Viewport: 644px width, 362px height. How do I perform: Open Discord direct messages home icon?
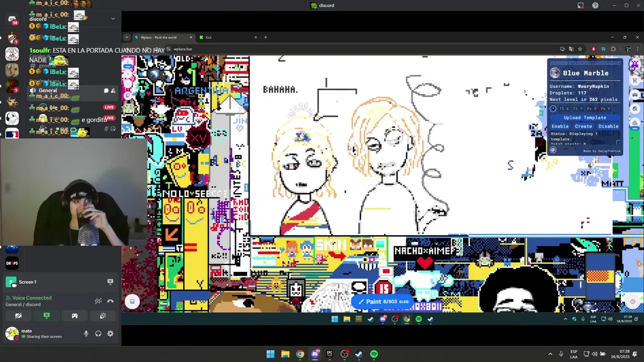pyautogui.click(x=12, y=19)
